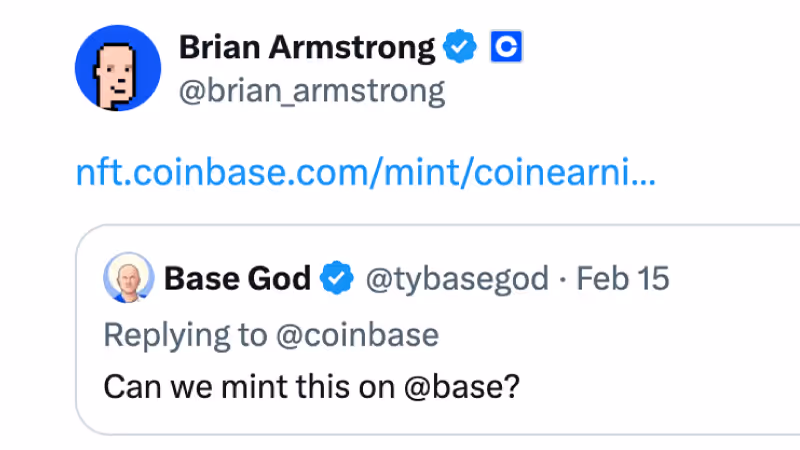Click the blue verified badge beside Brian Armstrong

461,47
